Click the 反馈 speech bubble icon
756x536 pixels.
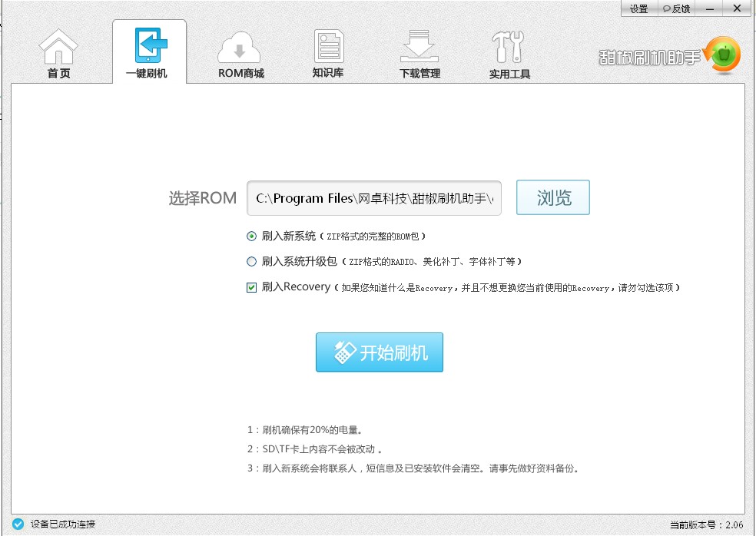[666, 8]
